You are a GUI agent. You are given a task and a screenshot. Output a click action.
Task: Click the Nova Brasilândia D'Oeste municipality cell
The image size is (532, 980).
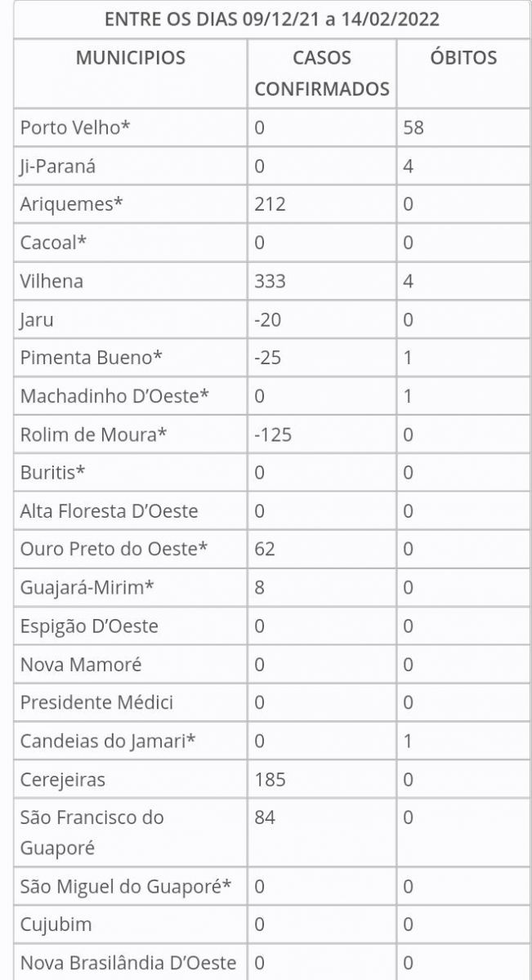pos(128,963)
